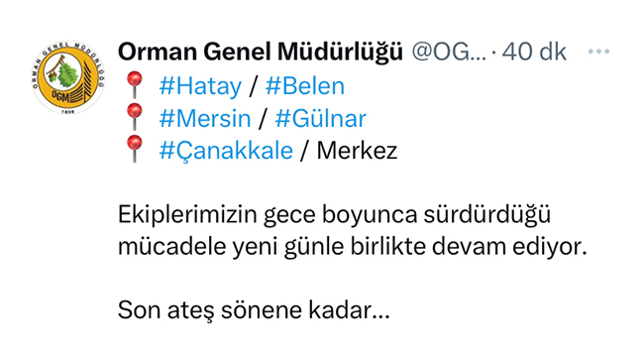Image resolution: width=644 pixels, height=357 pixels.
Task: Open the #Çanakkale hashtag
Action: click(x=226, y=151)
